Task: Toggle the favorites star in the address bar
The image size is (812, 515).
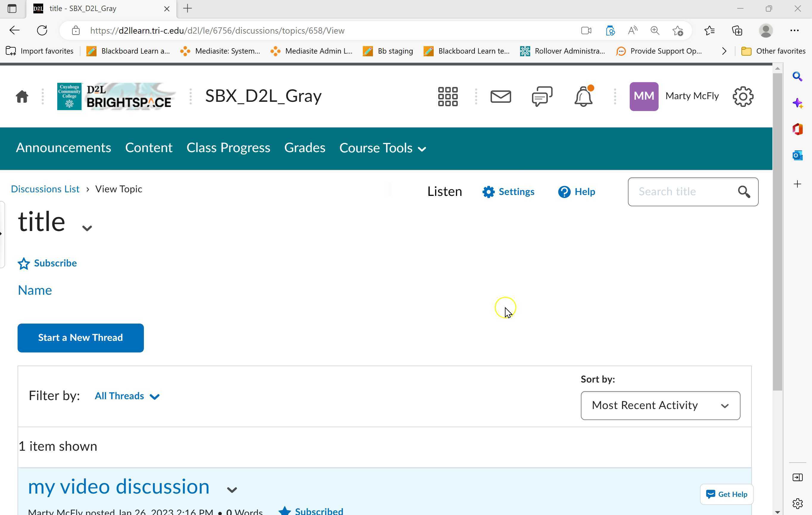Action: [x=679, y=30]
